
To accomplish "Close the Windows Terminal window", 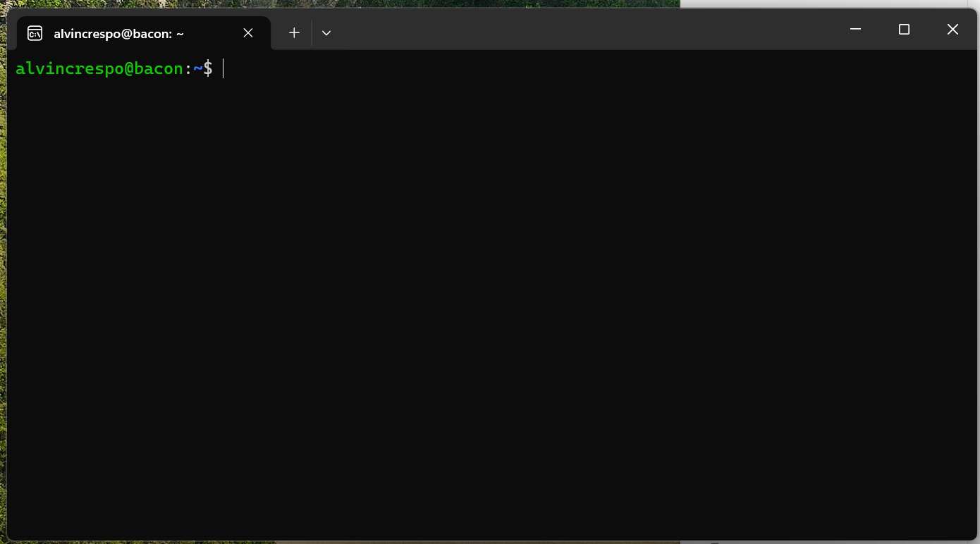I will coord(953,29).
